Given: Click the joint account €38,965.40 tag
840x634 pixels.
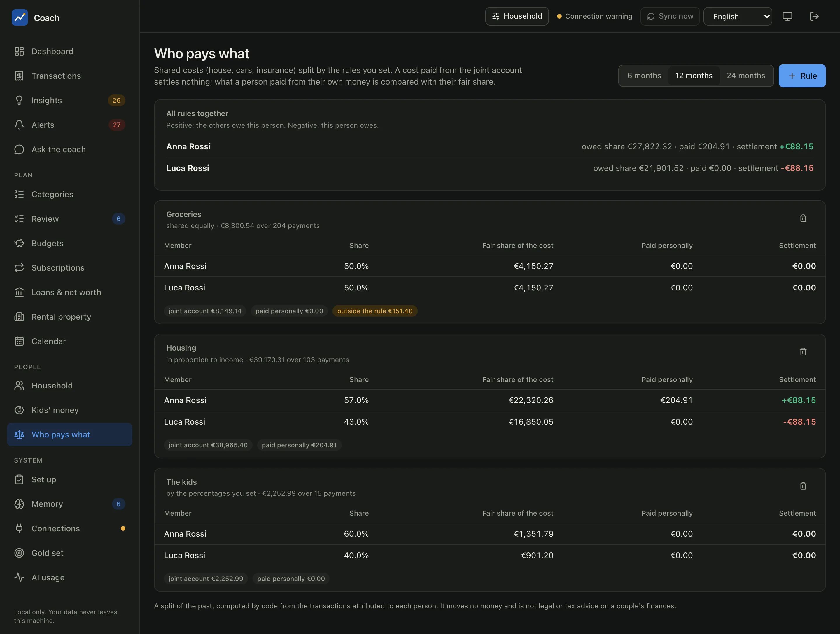Looking at the screenshot, I should [208, 445].
